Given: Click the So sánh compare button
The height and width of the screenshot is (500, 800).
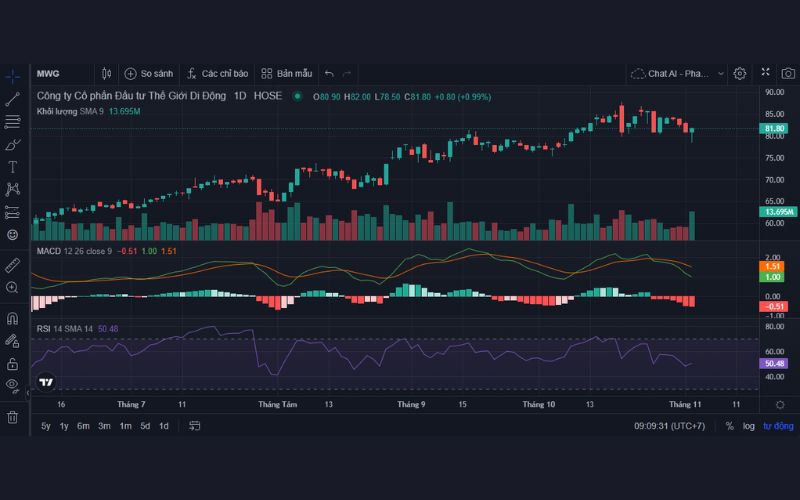Looking at the screenshot, I should point(149,73).
